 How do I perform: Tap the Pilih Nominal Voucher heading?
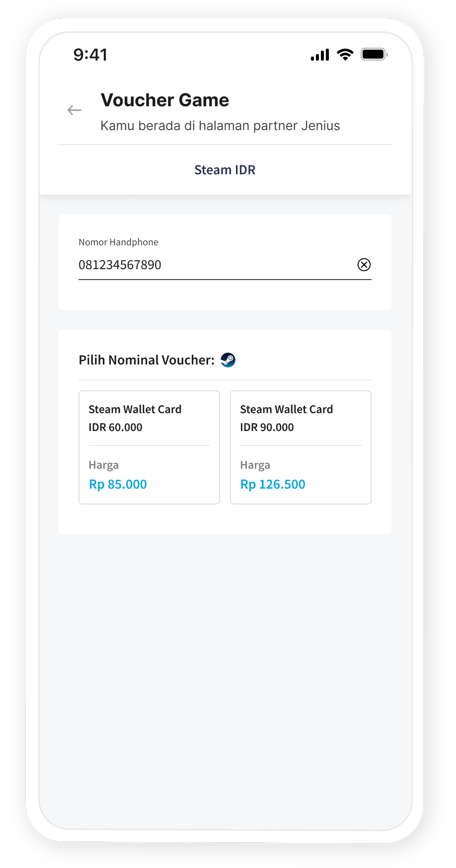coord(147,360)
